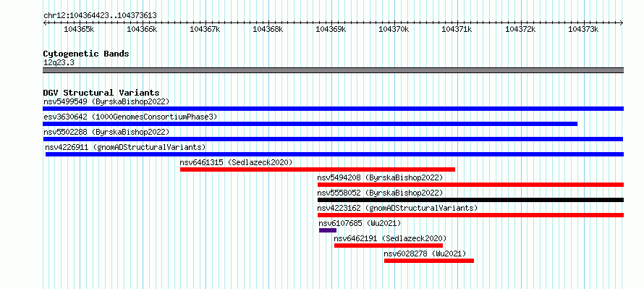
Task: Click the nsv5558052 ByrskaBishop2022 label
Action: pyautogui.click(x=380, y=193)
